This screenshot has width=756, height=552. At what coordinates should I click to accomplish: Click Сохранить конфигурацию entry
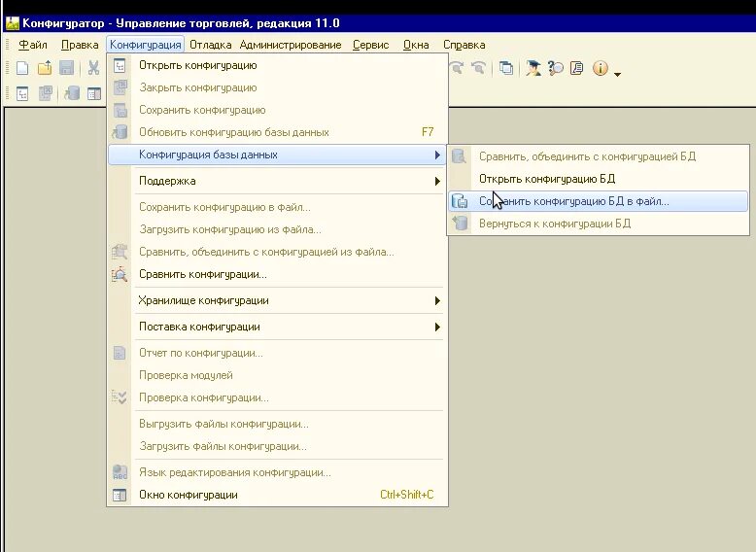click(x=277, y=110)
